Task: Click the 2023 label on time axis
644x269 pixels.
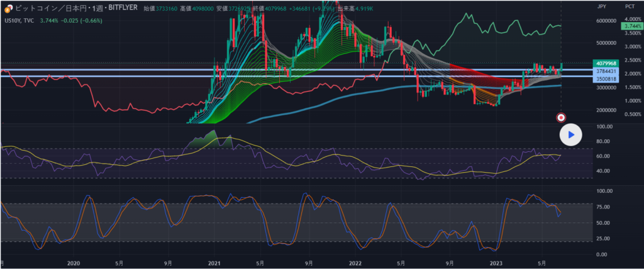Action: (496, 262)
